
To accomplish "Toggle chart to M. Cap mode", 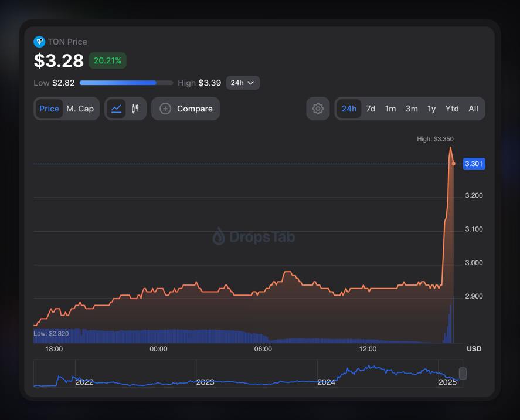I will point(80,109).
